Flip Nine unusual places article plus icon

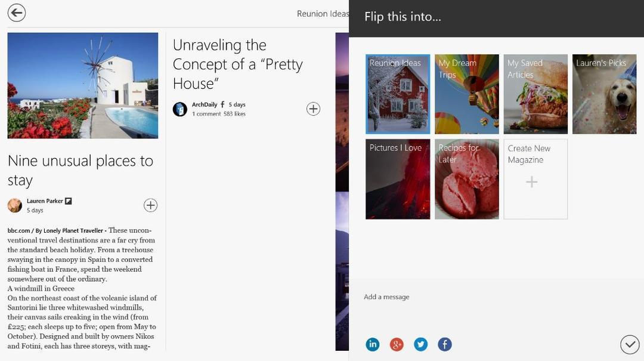pyautogui.click(x=150, y=205)
